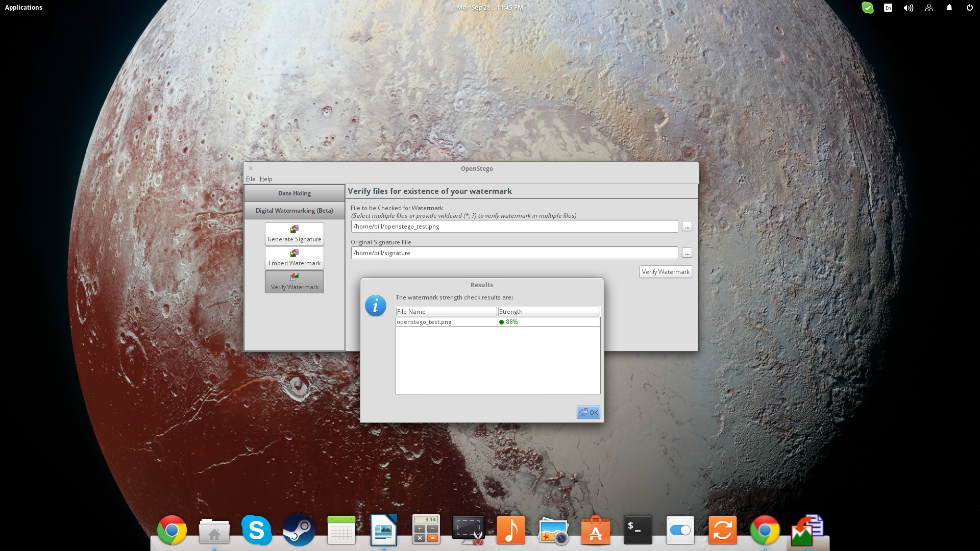Image resolution: width=980 pixels, height=551 pixels.
Task: Open the Calculator app in dock
Action: pos(426,530)
